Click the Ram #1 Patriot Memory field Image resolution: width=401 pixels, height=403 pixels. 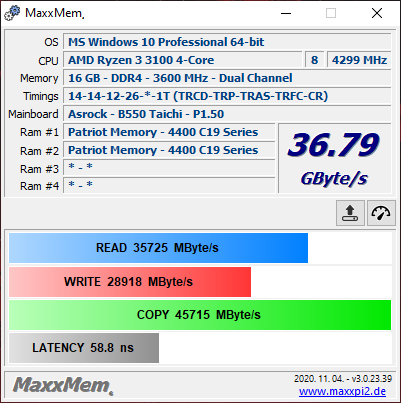pos(169,132)
